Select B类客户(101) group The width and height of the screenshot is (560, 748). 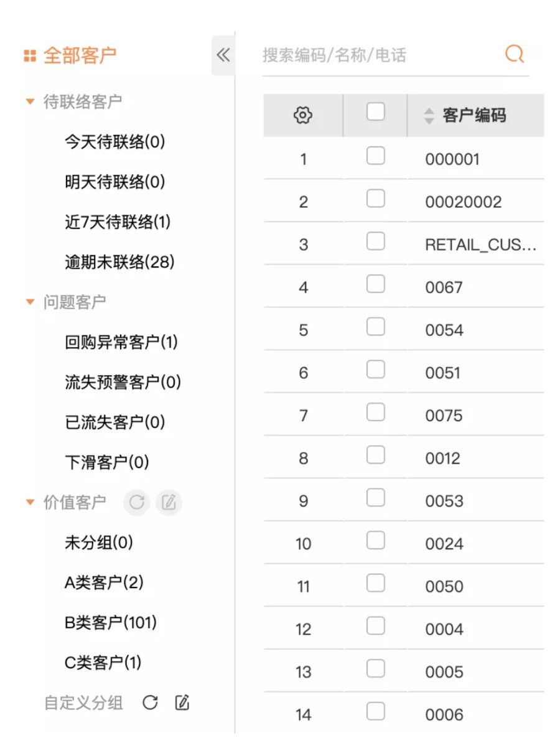[x=111, y=622]
